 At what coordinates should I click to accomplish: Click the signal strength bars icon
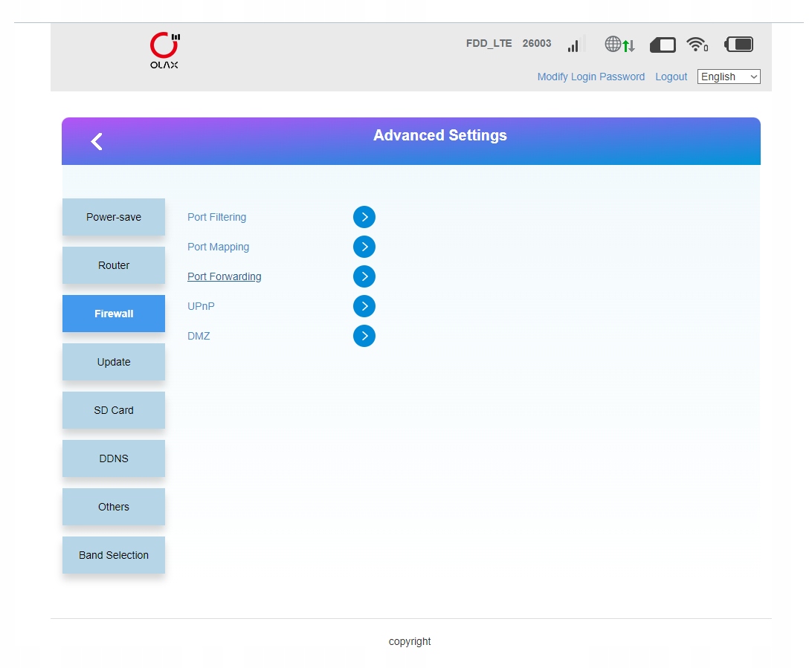point(576,44)
